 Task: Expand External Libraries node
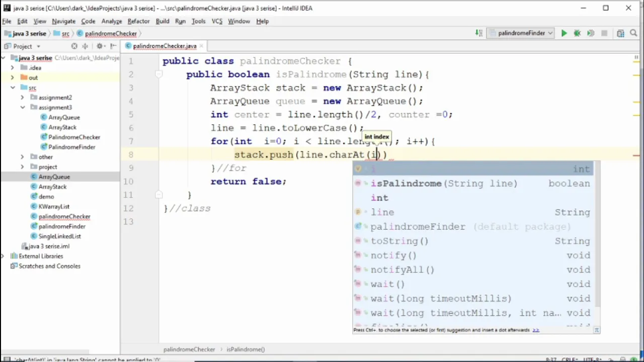point(4,256)
